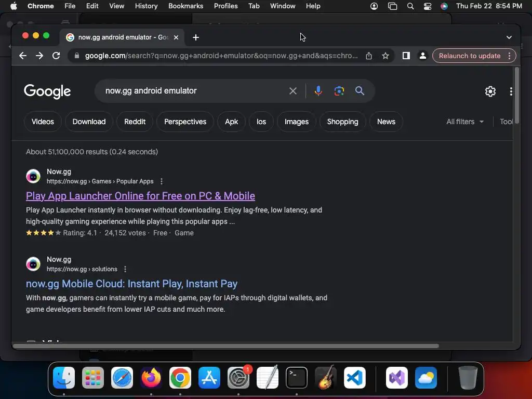Clear the search box with X

[293, 91]
